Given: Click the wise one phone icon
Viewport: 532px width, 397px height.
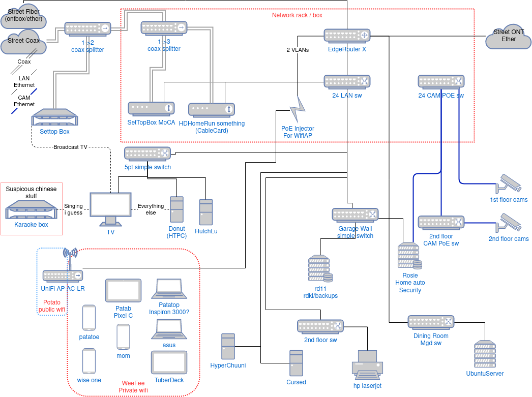Looking at the screenshot, I should pos(89,361).
